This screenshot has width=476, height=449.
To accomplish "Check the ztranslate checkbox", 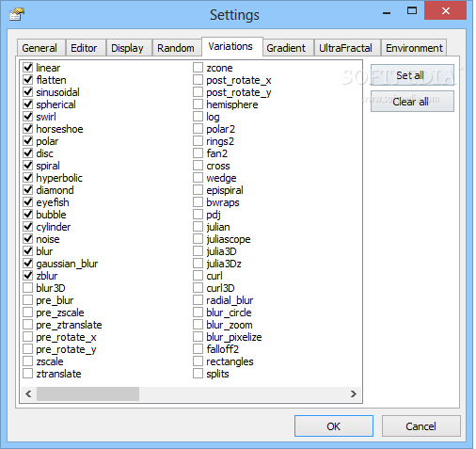I will tap(28, 373).
